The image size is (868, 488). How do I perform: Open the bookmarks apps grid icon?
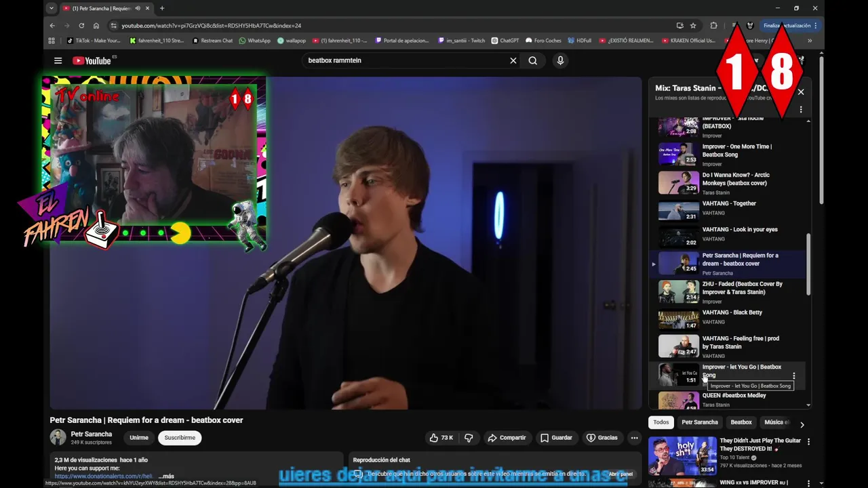click(x=52, y=41)
